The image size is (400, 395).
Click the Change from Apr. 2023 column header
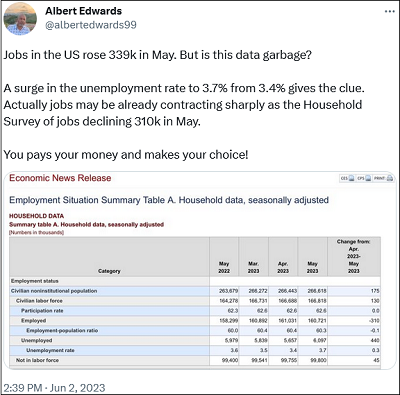click(x=354, y=256)
